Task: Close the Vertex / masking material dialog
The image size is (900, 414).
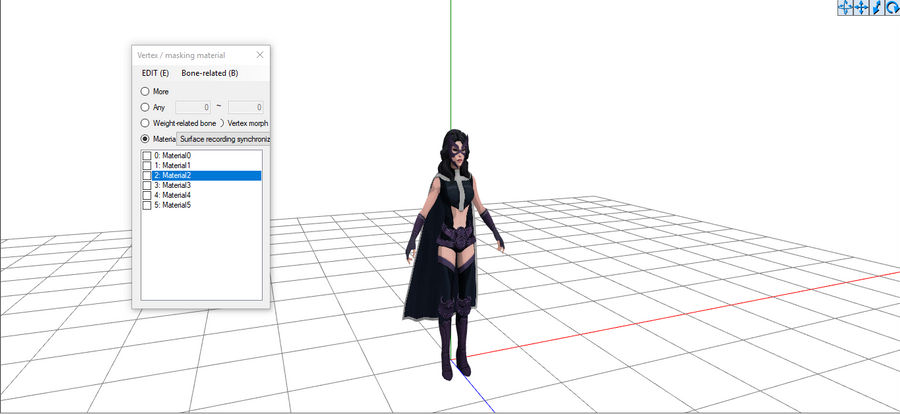Action: pos(259,55)
